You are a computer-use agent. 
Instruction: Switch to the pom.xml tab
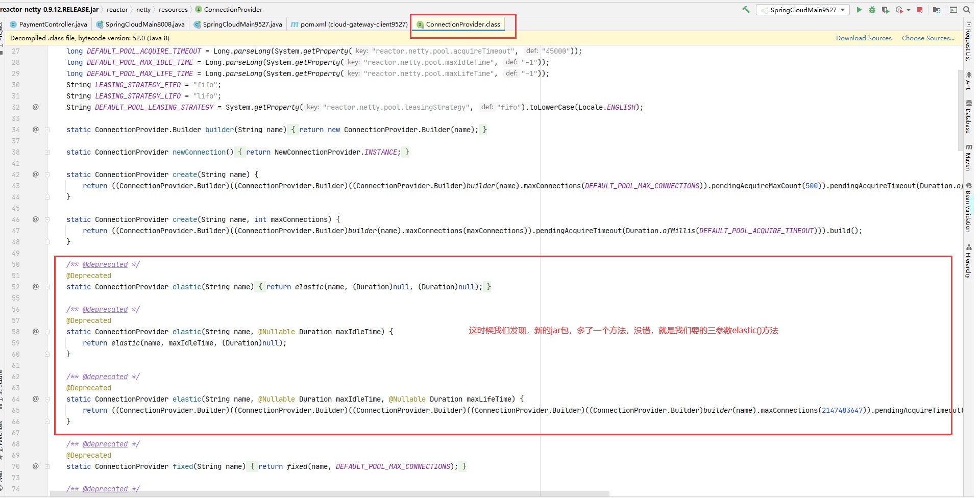349,23
